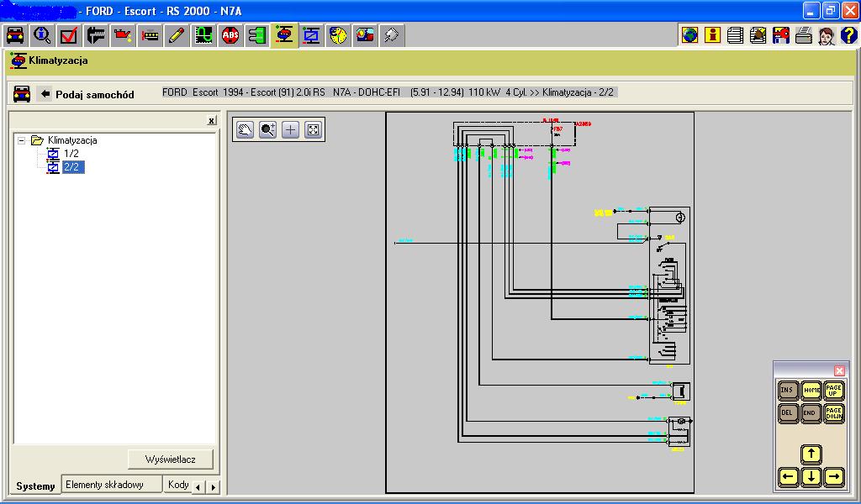
Task: Click the yellow information 'i' icon
Action: (x=712, y=35)
